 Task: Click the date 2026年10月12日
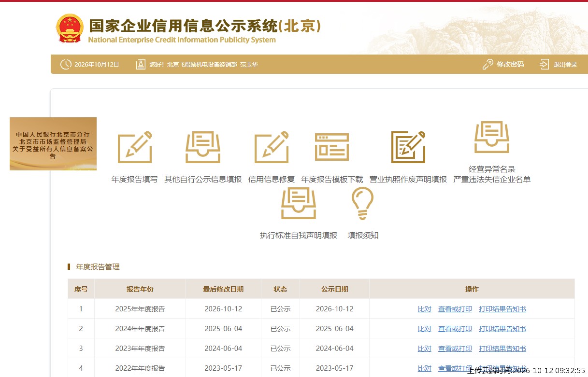pos(97,65)
